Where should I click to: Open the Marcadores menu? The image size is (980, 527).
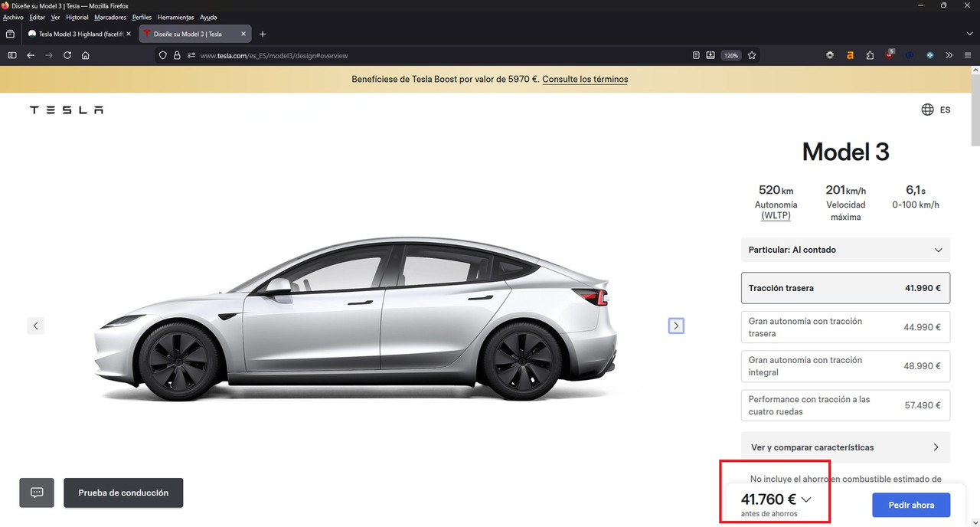110,17
